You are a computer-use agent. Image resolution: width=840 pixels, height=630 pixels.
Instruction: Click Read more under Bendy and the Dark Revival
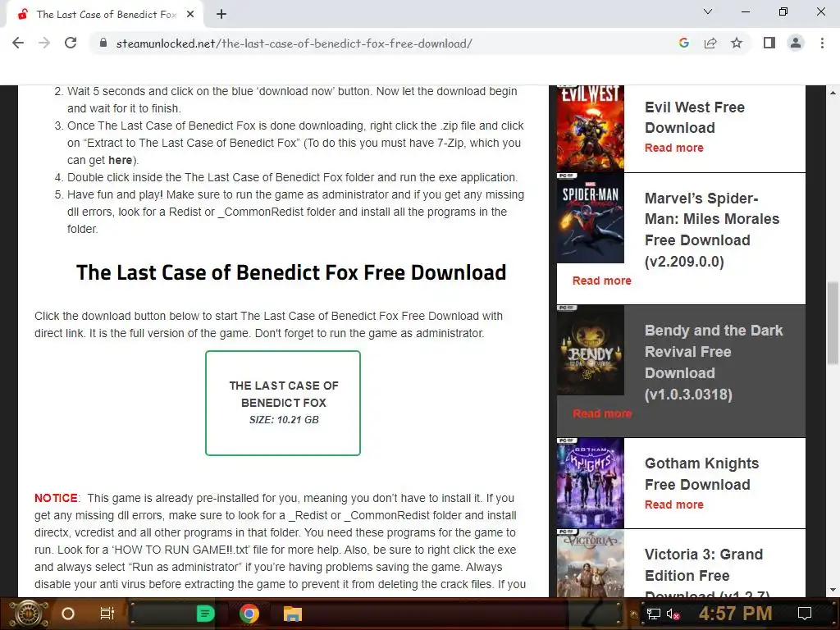[x=602, y=413]
